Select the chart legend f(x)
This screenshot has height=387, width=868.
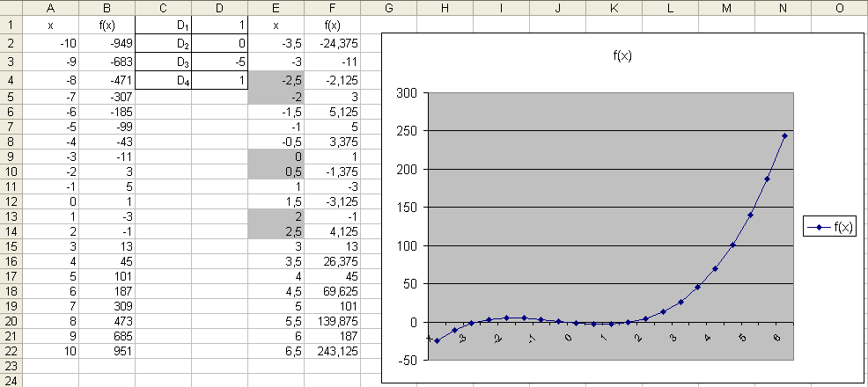(830, 227)
